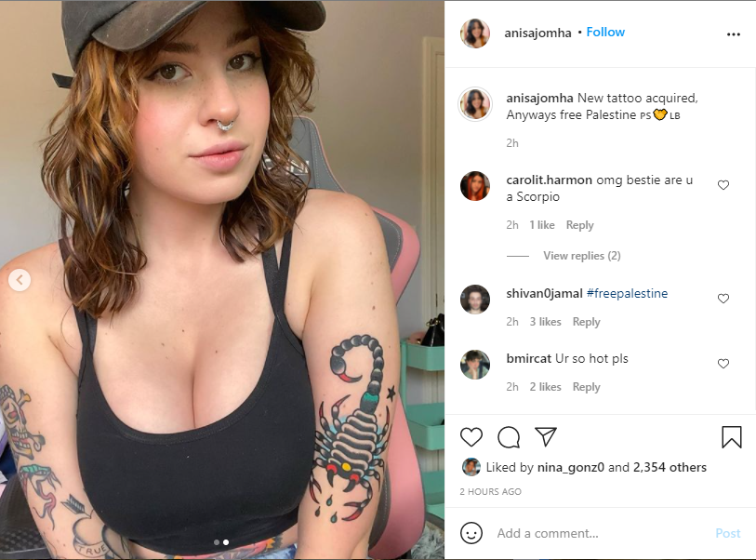This screenshot has width=756, height=560.
Task: Like shivan0jamal's comment heart
Action: pos(723,299)
